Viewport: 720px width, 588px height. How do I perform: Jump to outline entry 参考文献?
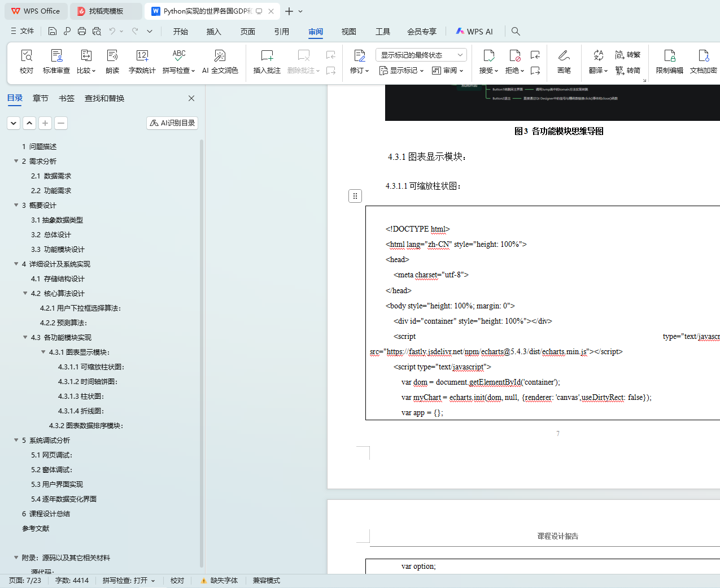36,528
